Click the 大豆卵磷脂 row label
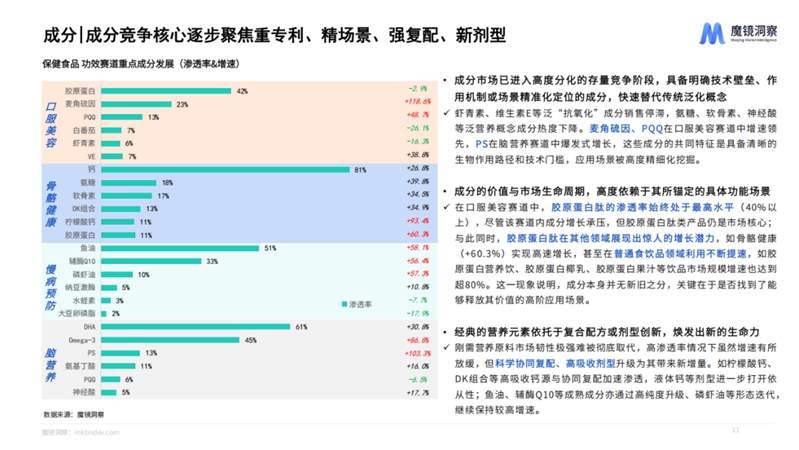This screenshot has width=799, height=450. [x=76, y=313]
